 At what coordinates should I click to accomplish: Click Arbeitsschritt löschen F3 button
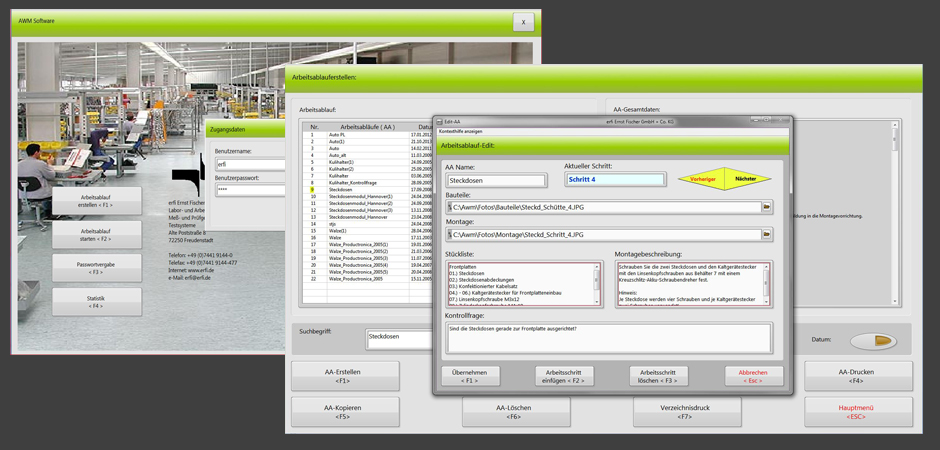pyautogui.click(x=659, y=376)
